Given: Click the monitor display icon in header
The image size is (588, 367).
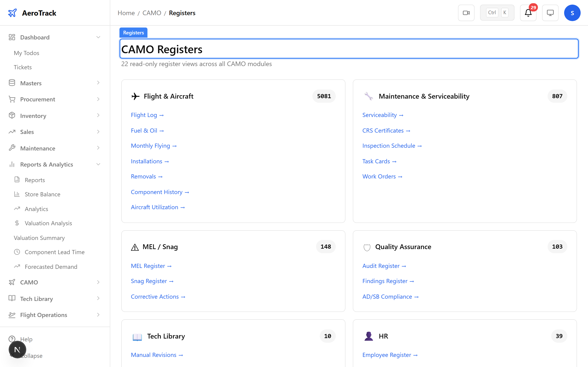Looking at the screenshot, I should click(x=550, y=13).
